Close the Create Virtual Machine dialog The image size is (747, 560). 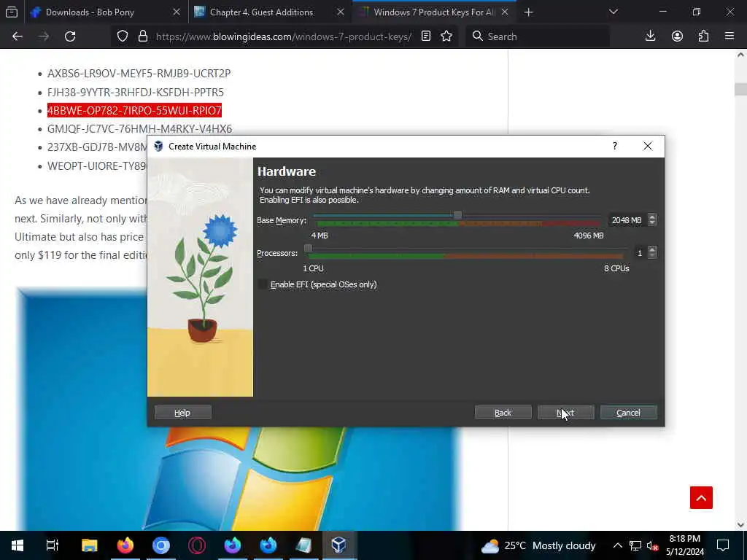coord(648,146)
